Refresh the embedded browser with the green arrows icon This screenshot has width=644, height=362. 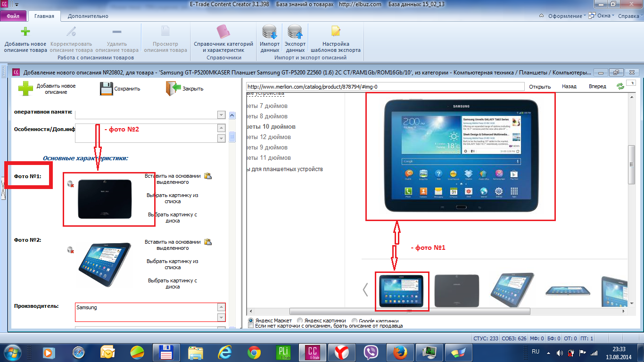coord(620,87)
